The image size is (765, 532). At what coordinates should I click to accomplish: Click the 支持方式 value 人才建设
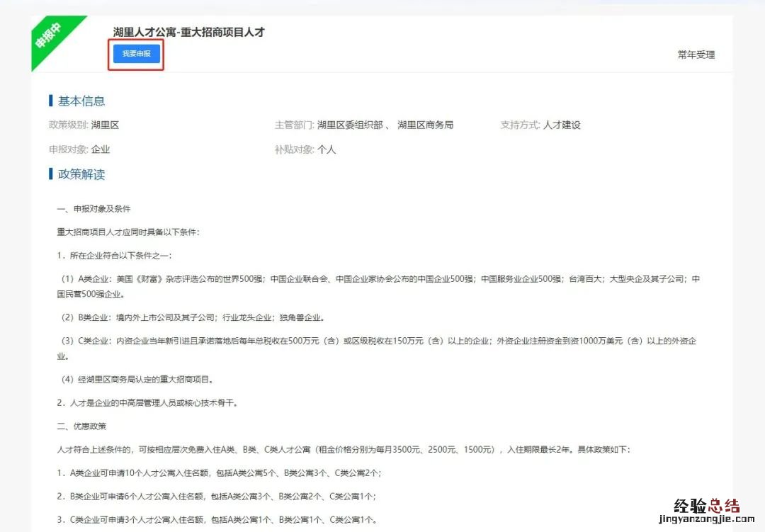562,125
